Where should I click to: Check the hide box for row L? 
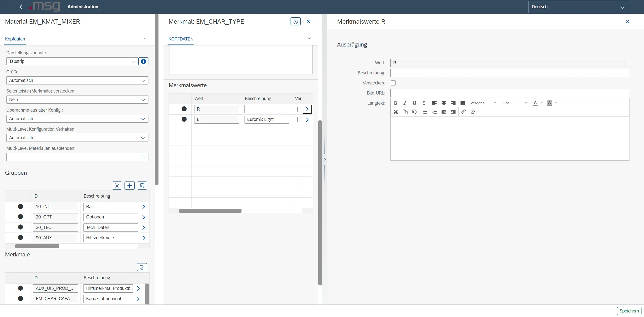(299, 120)
